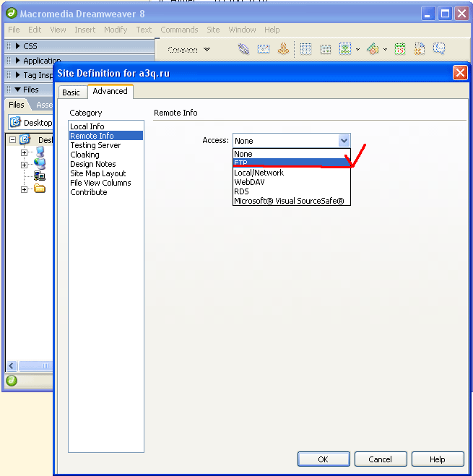Insert the Date using the calendar icon
473x476 pixels.
coord(400,49)
